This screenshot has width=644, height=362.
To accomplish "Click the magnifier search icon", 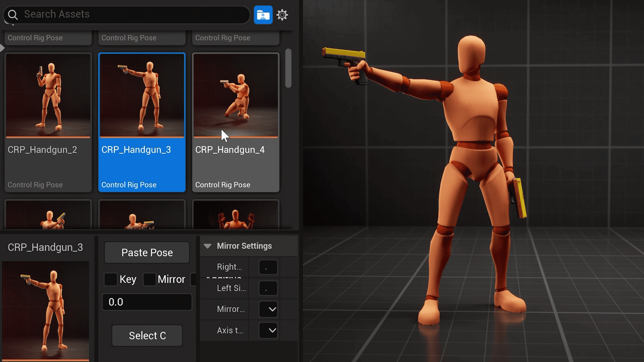I will pyautogui.click(x=13, y=15).
